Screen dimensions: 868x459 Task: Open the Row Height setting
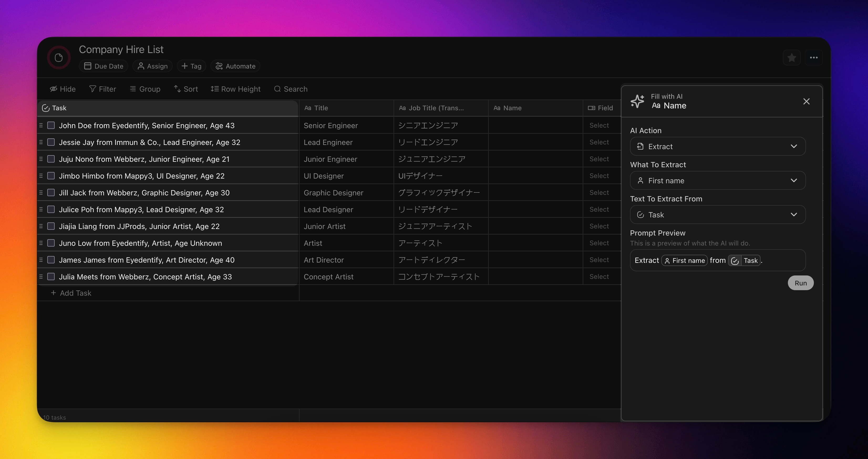pyautogui.click(x=236, y=89)
